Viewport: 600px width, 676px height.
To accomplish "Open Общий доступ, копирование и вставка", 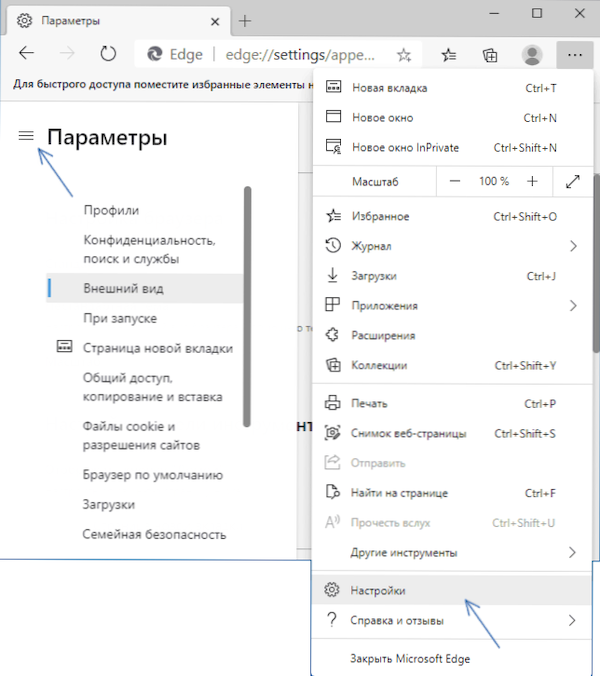I will point(153,387).
